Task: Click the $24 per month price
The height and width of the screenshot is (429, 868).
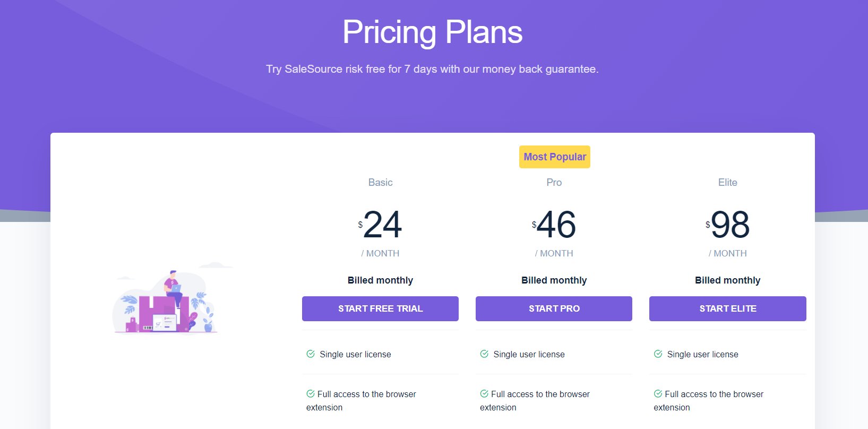Action: (381, 225)
